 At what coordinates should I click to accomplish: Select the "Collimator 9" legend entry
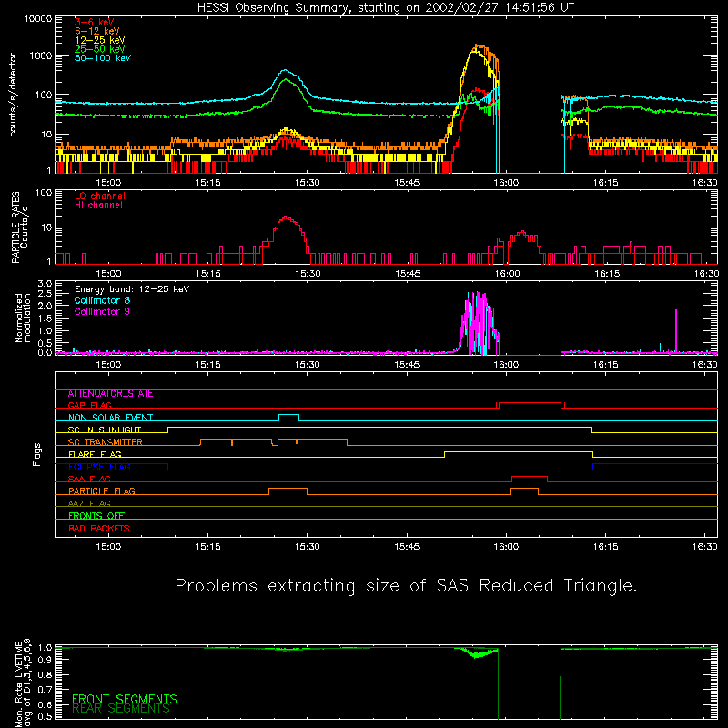pyautogui.click(x=102, y=311)
